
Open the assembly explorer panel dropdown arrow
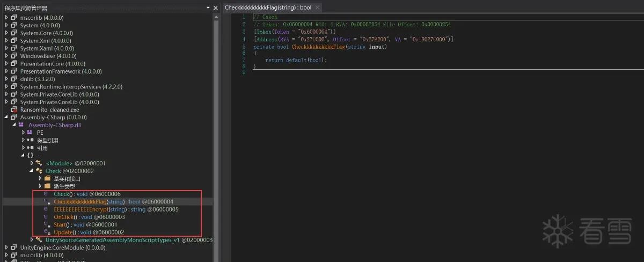pyautogui.click(x=208, y=8)
